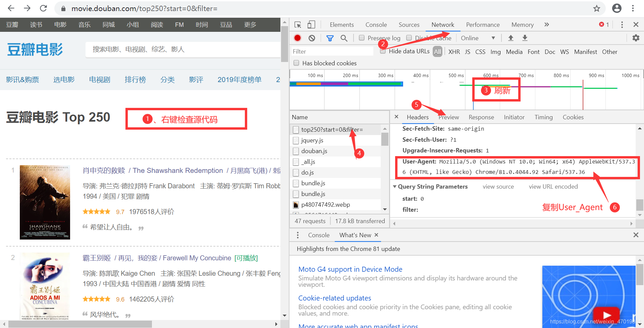Screen dimensions: 644x328
Task: Click view source link
Action: [x=498, y=187]
